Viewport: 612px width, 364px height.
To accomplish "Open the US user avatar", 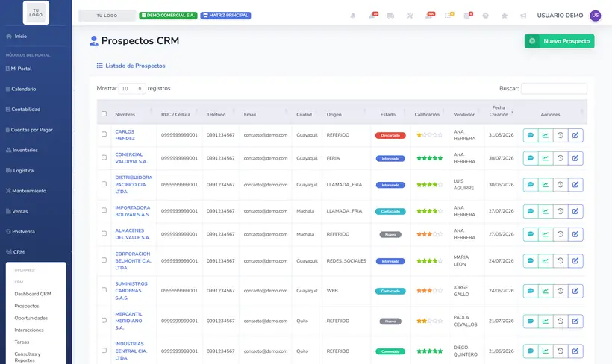I will point(596,16).
